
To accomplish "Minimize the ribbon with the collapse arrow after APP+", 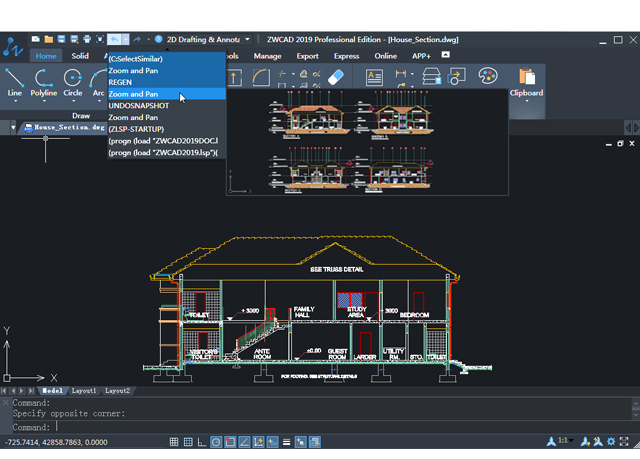I will click(446, 55).
